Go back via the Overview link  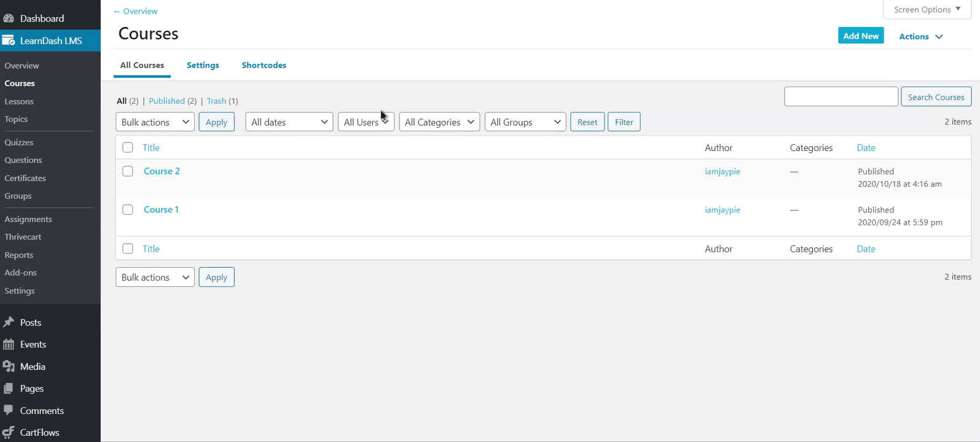[135, 11]
